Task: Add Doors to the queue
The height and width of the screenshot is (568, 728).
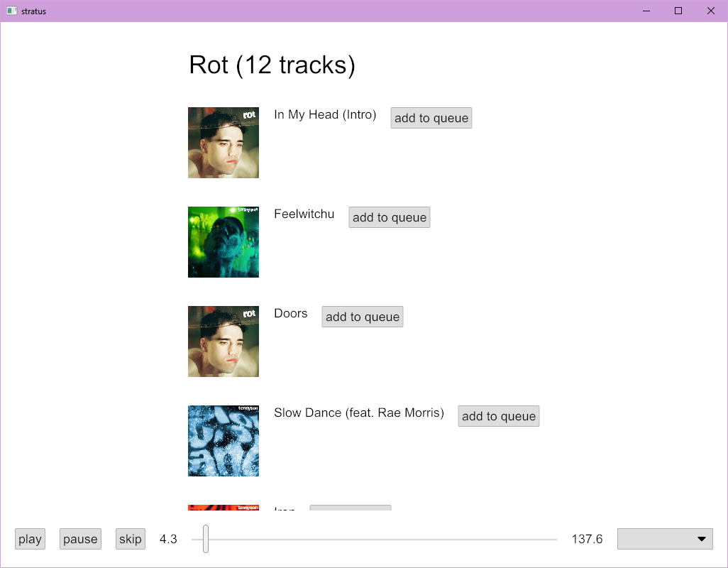Action: [x=363, y=317]
